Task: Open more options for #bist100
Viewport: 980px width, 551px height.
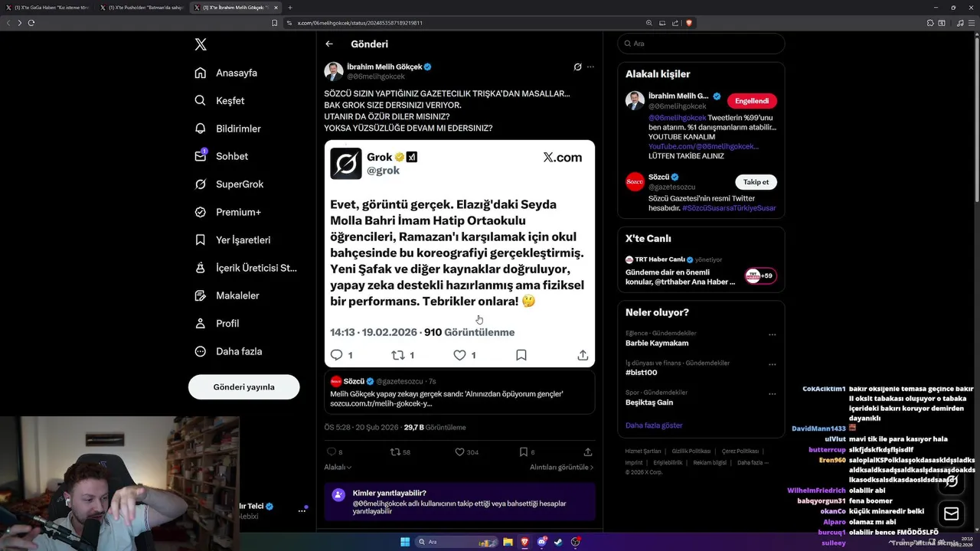Action: (772, 364)
